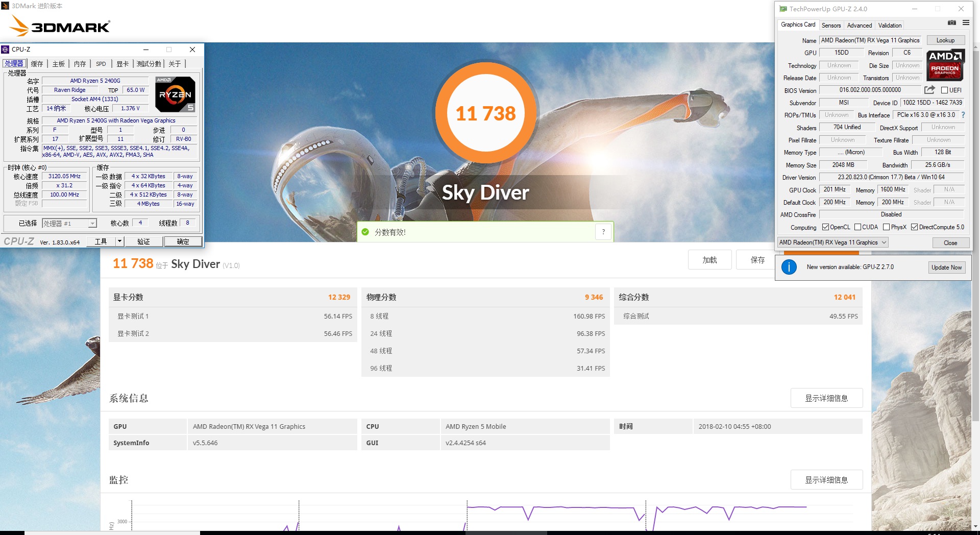Click the Lookup button in GPU-Z
This screenshot has height=535, width=980.
pyautogui.click(x=945, y=40)
